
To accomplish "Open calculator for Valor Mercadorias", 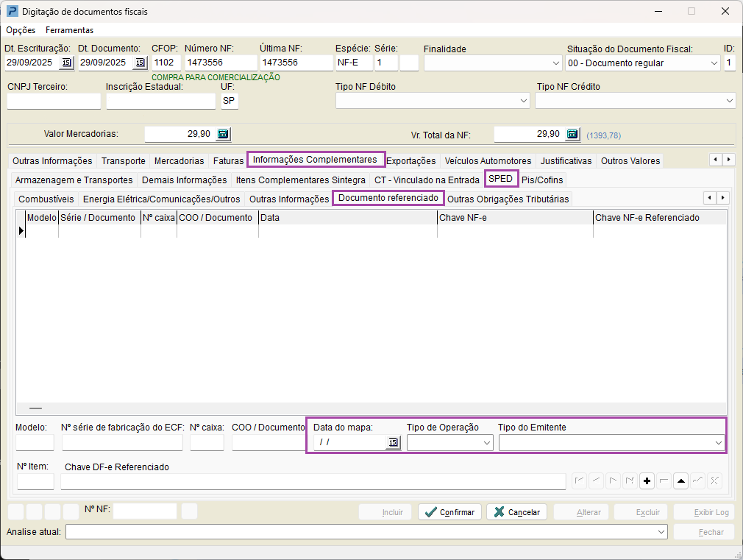I will pyautogui.click(x=224, y=134).
